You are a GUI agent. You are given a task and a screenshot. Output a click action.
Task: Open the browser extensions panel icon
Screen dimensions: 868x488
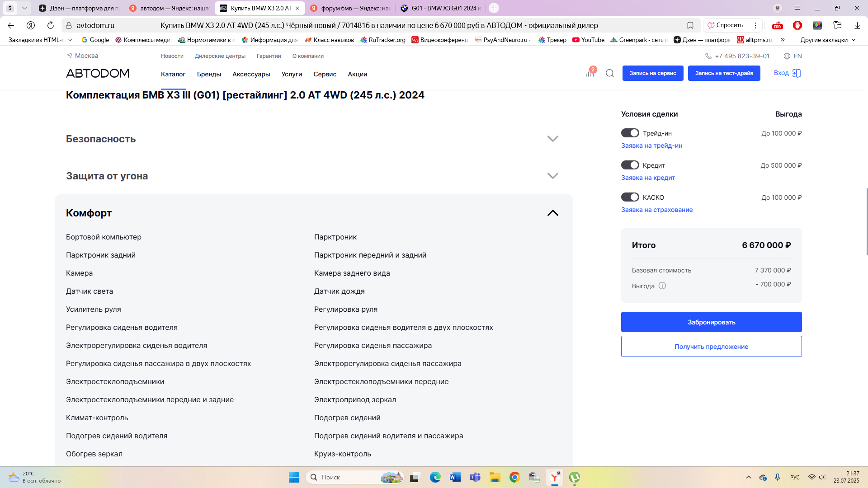pos(837,25)
